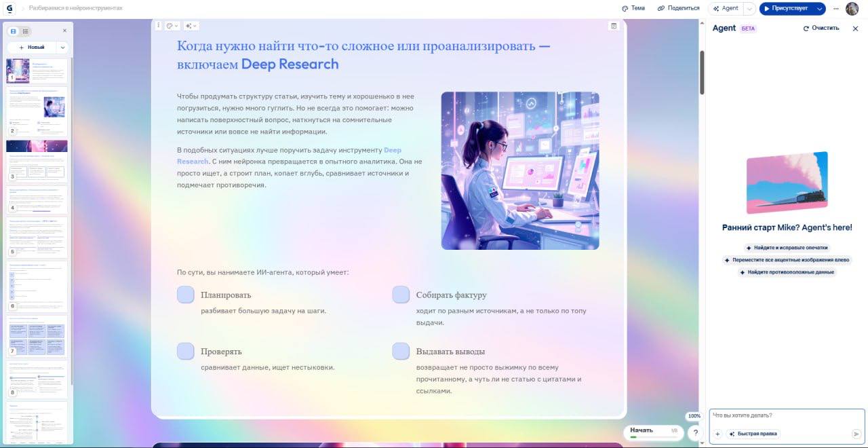This screenshot has height=448, width=868.
Task: Open Присутствует presentation mode dropdown
Action: 820,8
